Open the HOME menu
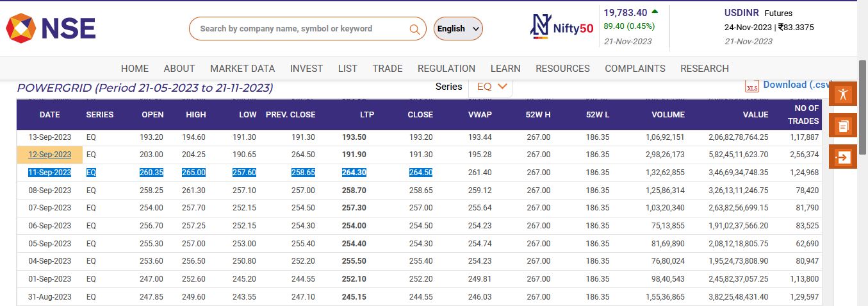The image size is (868, 306). pos(135,68)
